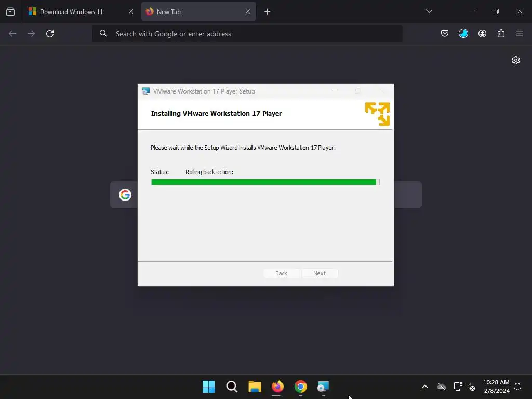Image resolution: width=532 pixels, height=399 pixels.
Task: Click the Next button in VMware Setup
Action: [320, 273]
